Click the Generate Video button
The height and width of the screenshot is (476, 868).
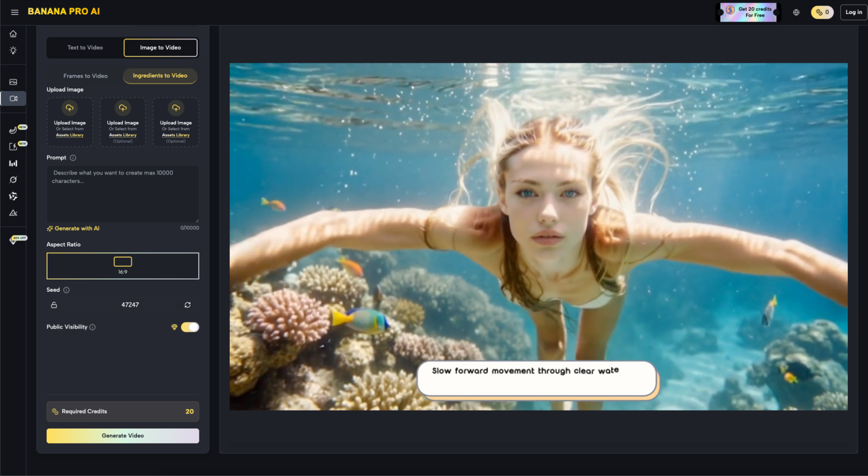point(123,436)
